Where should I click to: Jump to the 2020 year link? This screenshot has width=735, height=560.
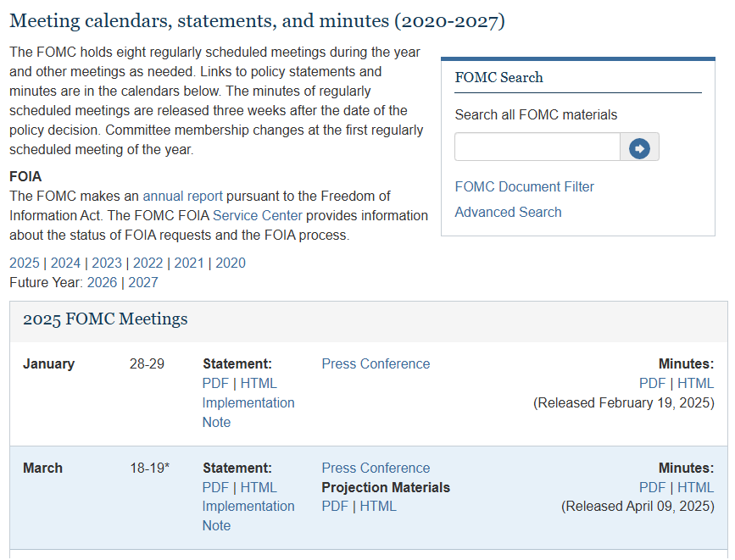(x=230, y=263)
